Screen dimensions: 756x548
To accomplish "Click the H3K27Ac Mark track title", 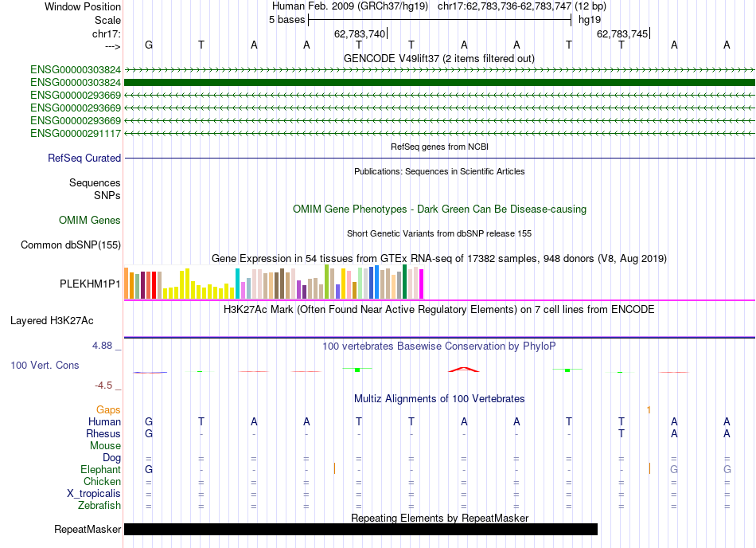I will (x=438, y=310).
